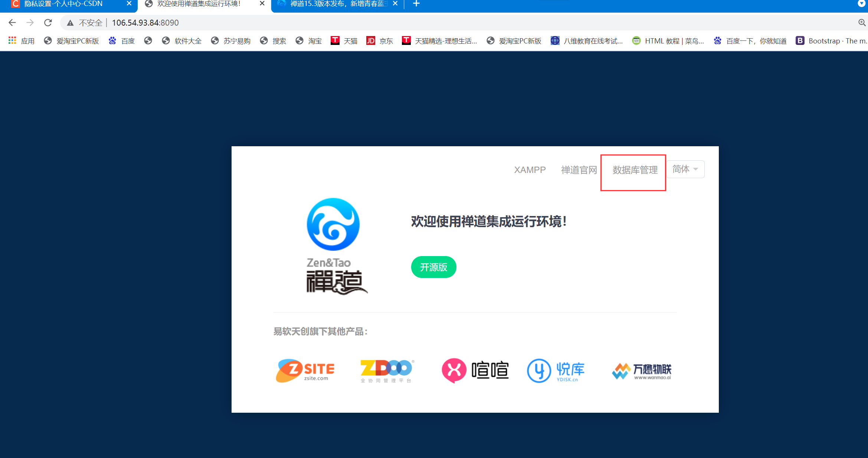Open the YDisk 悦库 logo

[556, 370]
